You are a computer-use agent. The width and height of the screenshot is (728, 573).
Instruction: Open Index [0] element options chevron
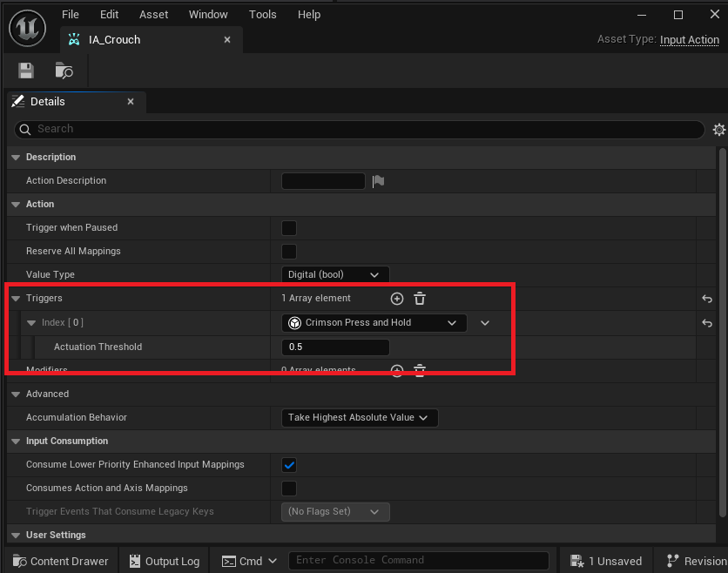485,323
